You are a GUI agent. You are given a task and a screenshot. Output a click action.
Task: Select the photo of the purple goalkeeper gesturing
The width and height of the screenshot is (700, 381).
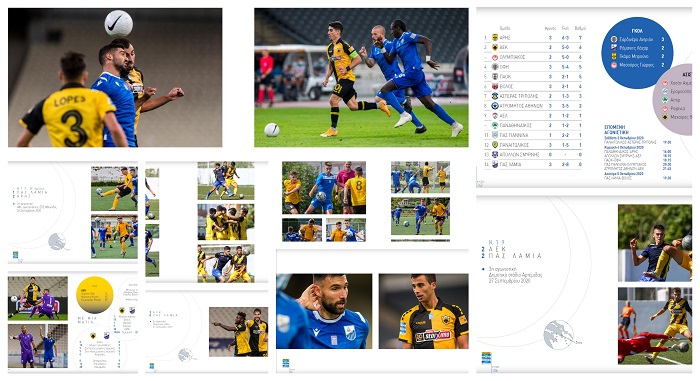click(x=38, y=346)
